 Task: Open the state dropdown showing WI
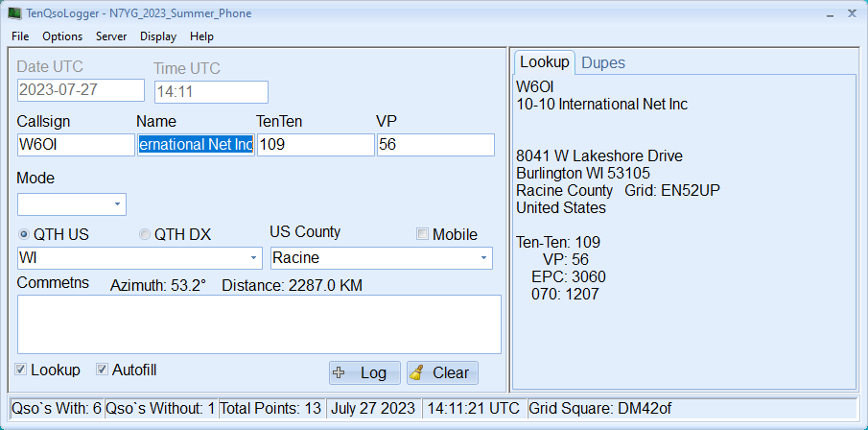coord(253,258)
